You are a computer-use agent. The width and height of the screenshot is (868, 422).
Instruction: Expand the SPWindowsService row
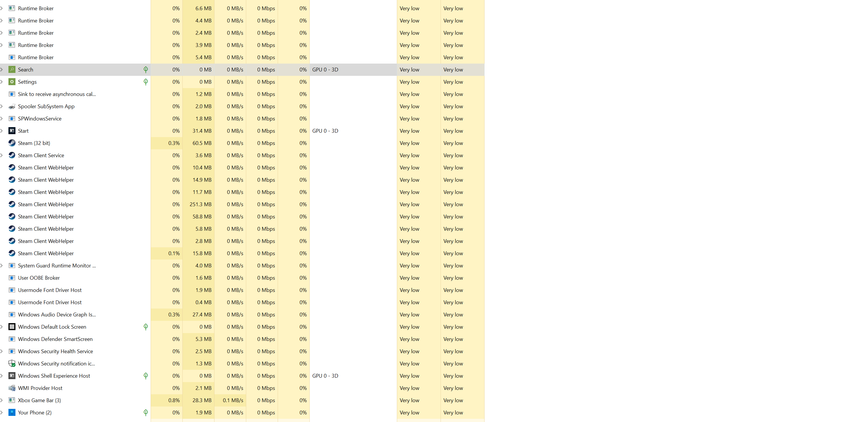coord(2,118)
